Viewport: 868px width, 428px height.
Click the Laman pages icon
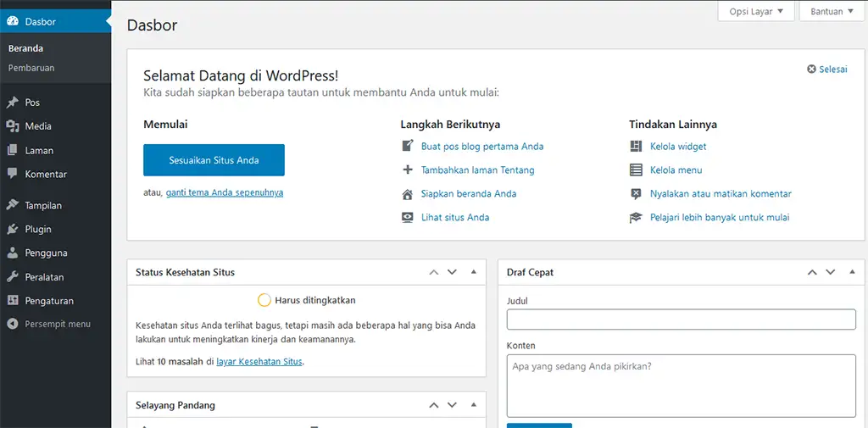pyautogui.click(x=13, y=150)
